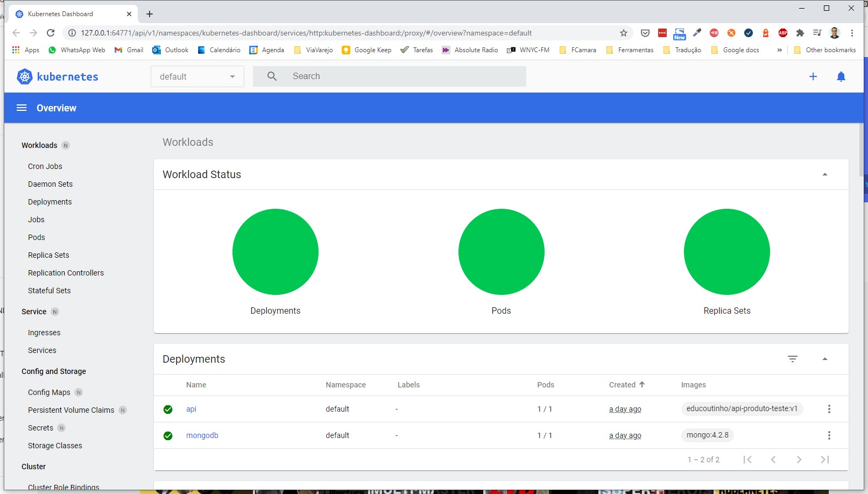
Task: Go to the last page of deployments
Action: [x=825, y=460]
